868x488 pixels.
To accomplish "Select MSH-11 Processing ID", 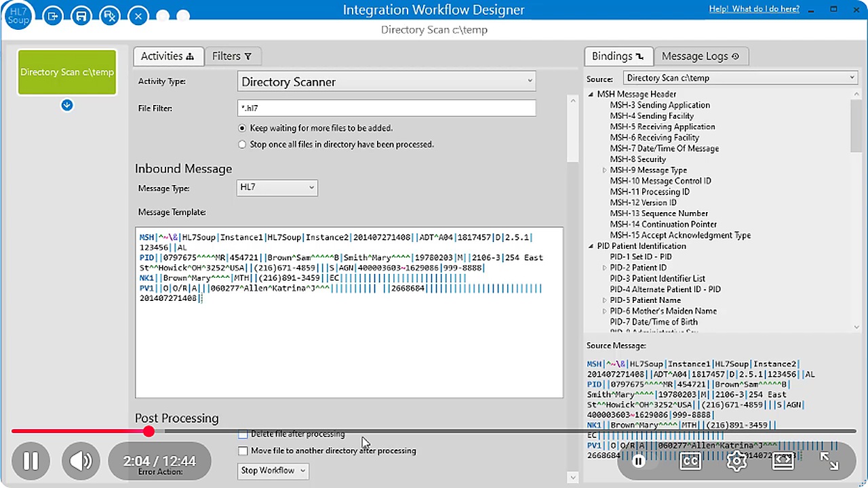I will pyautogui.click(x=650, y=192).
